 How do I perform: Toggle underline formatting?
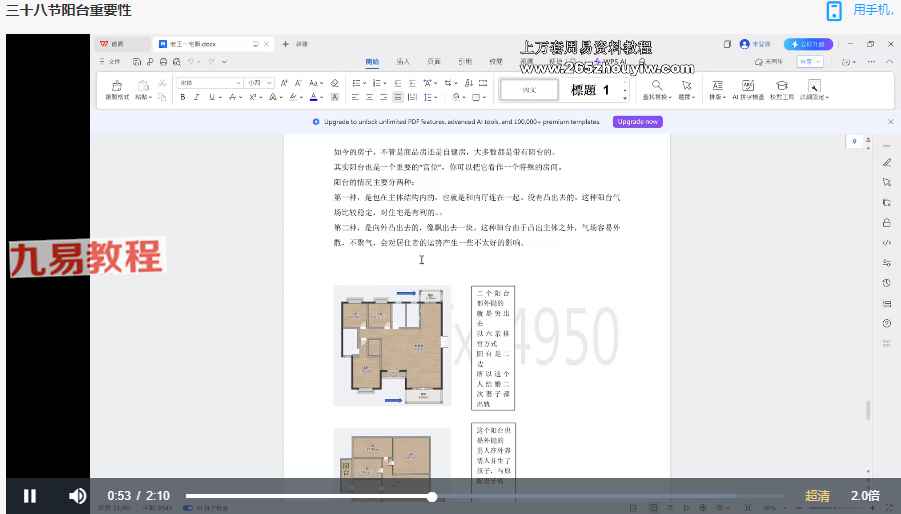click(212, 97)
